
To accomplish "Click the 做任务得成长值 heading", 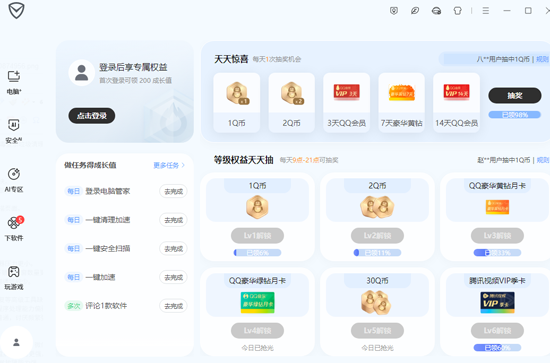I will pyautogui.click(x=90, y=165).
